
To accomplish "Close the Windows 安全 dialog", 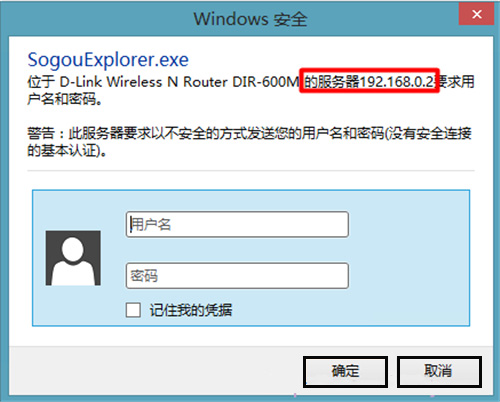I will click(476, 14).
